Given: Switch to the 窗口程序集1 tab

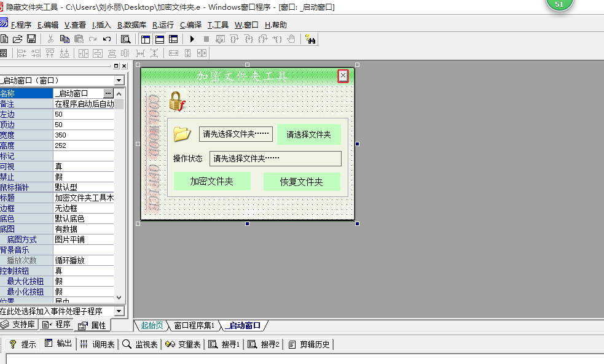Looking at the screenshot, I should [194, 325].
